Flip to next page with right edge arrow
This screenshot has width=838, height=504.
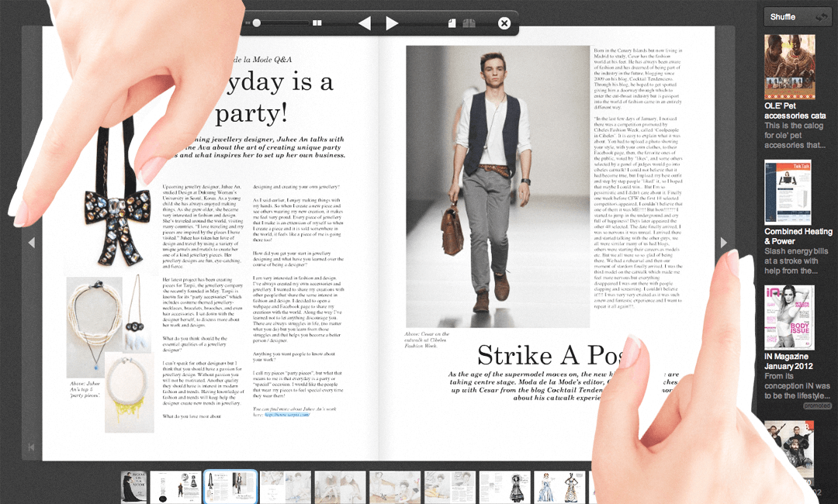click(724, 243)
